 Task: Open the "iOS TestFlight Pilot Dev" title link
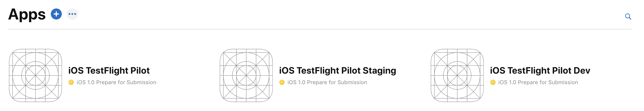(x=540, y=71)
